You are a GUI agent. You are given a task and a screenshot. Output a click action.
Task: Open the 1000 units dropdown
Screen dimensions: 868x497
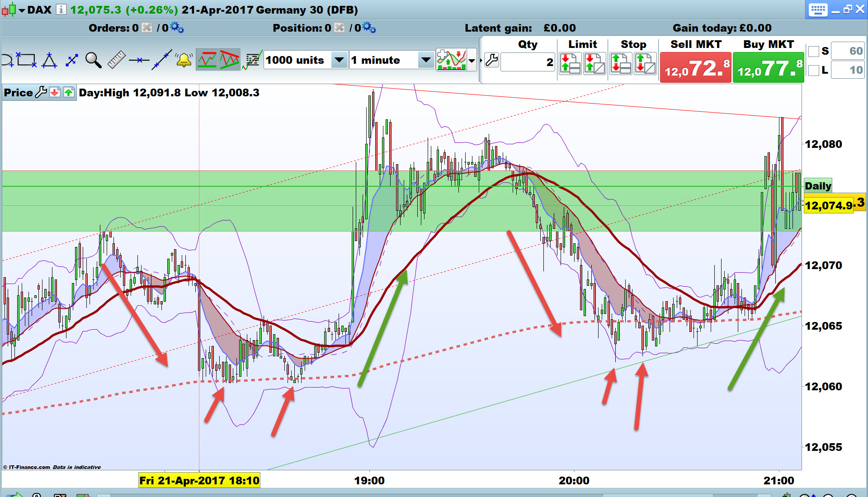339,60
